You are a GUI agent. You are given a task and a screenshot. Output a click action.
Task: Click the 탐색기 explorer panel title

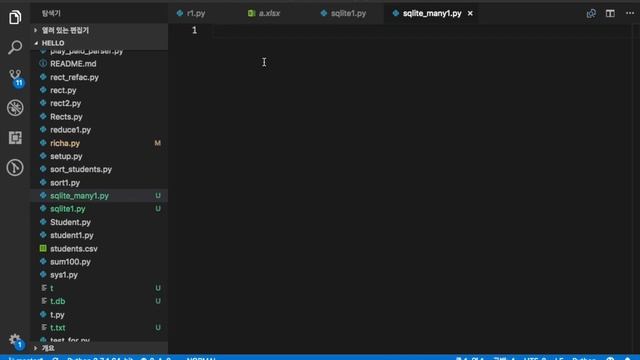click(51, 13)
